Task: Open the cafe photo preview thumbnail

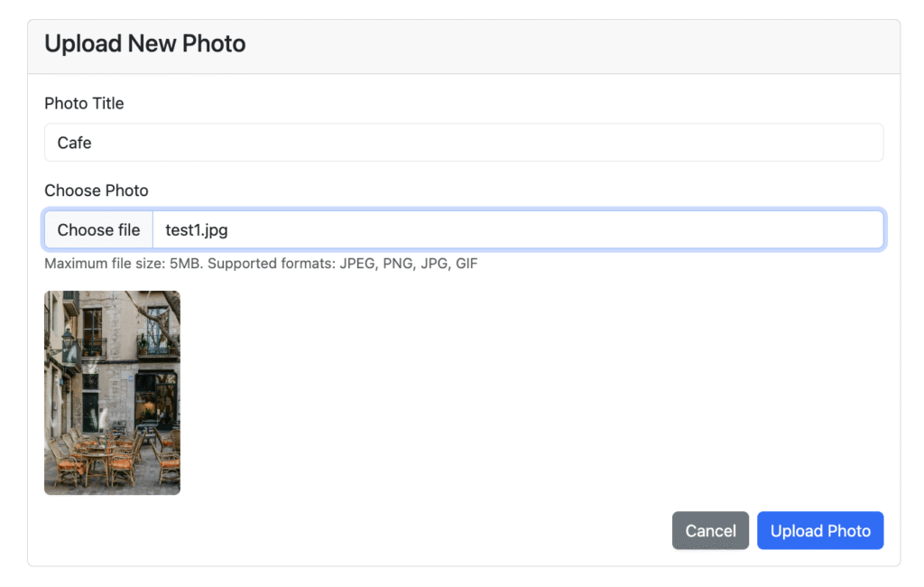Action: [x=112, y=393]
